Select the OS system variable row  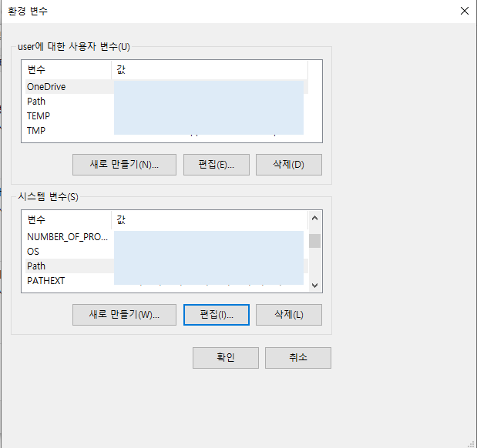[166, 252]
